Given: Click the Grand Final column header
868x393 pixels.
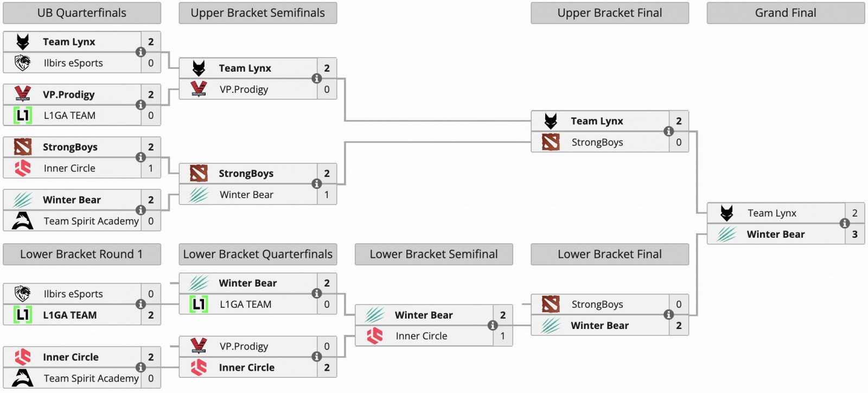Looking at the screenshot, I should 786,13.
